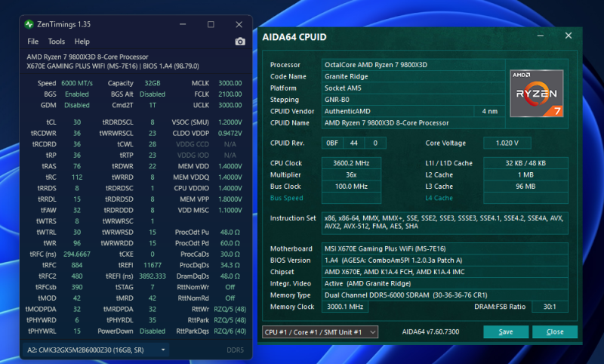This screenshot has width=604, height=364.
Task: Maximize the ZenTimings window
Action: tap(211, 24)
